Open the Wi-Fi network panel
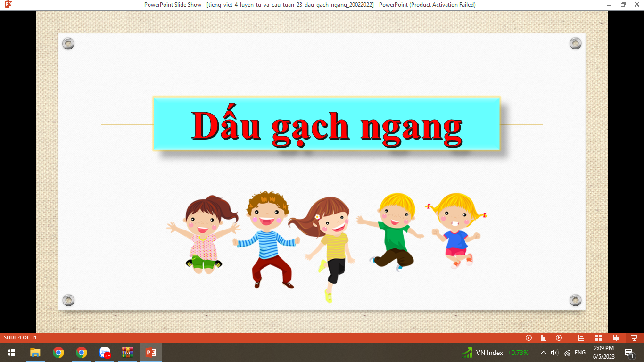This screenshot has width=644, height=362. pyautogui.click(x=567, y=353)
